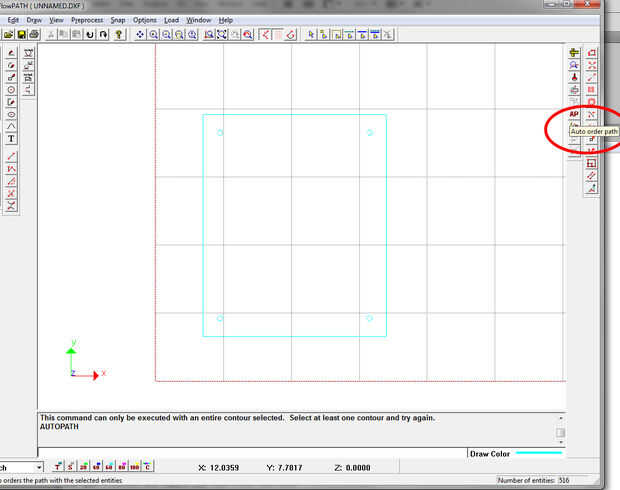
Task: Open the Help menu
Action: point(225,20)
